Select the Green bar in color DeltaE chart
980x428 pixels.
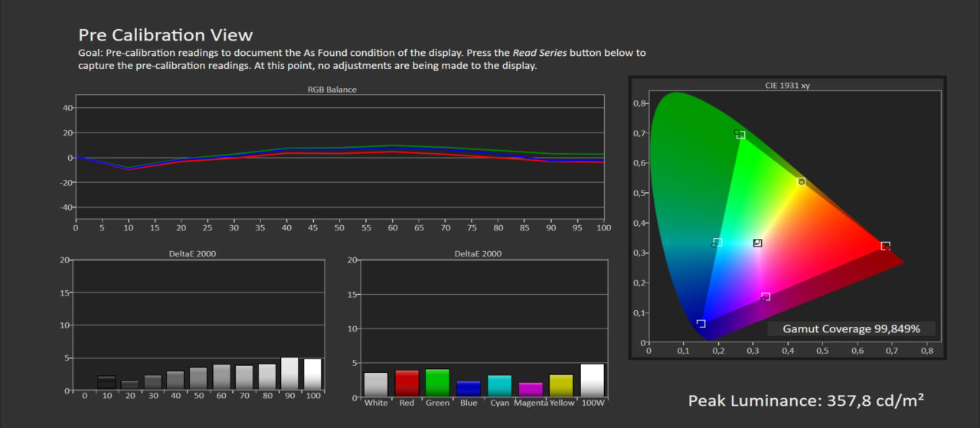[x=437, y=383]
